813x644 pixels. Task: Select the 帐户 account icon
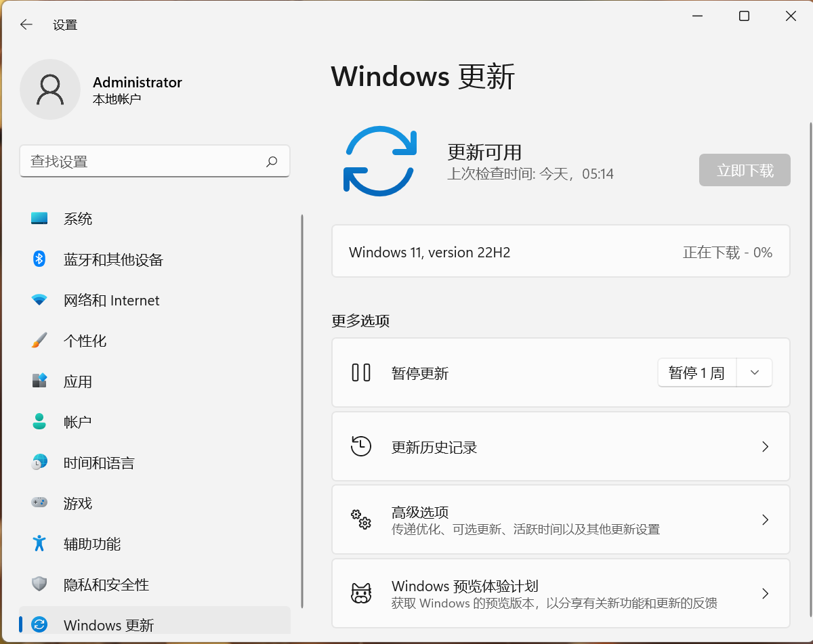pyautogui.click(x=40, y=421)
